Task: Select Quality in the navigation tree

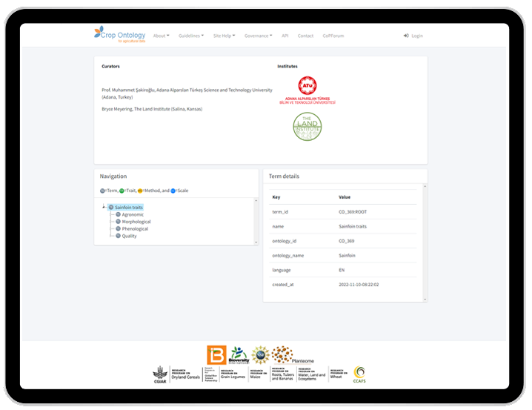Action: pyautogui.click(x=129, y=236)
